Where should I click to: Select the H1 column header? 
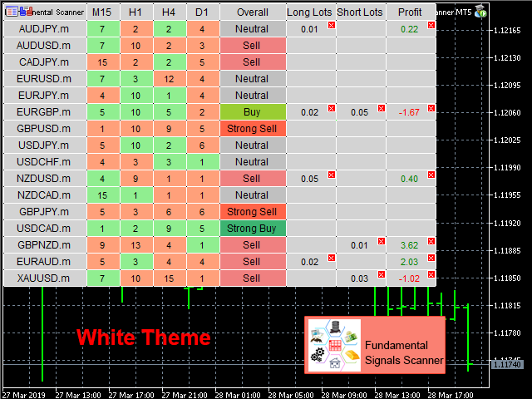136,12
